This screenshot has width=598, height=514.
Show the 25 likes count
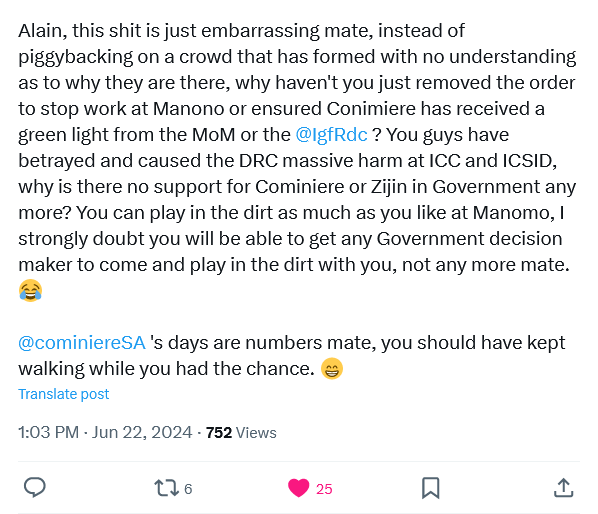point(324,489)
